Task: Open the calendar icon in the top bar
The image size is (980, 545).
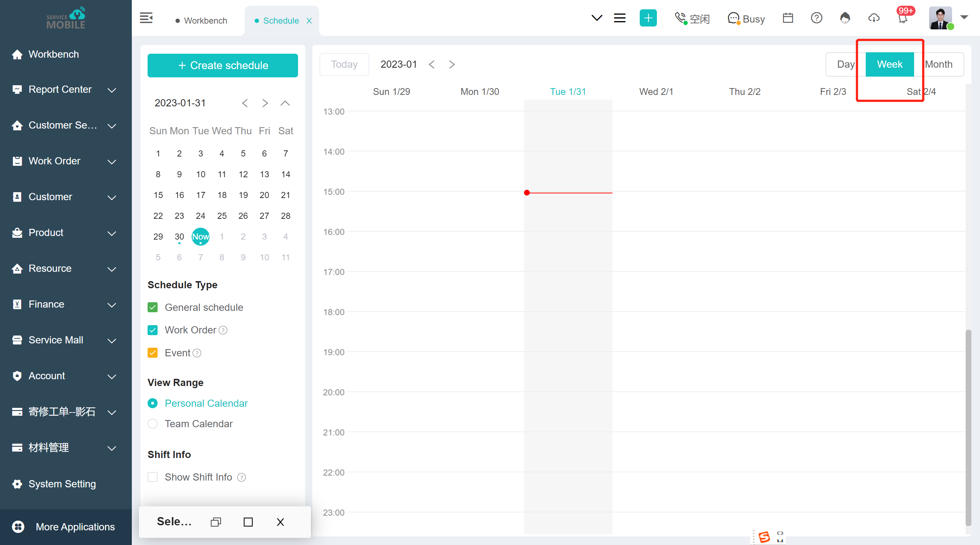Action: click(788, 18)
